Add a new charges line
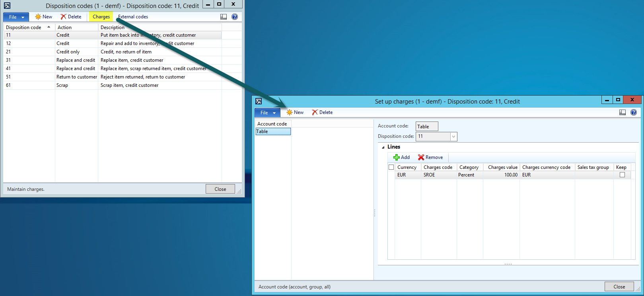This screenshot has width=644, height=296. tap(401, 157)
